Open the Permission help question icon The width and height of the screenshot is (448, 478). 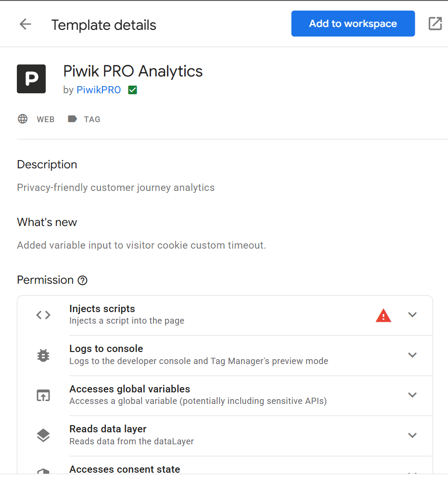pos(82,280)
